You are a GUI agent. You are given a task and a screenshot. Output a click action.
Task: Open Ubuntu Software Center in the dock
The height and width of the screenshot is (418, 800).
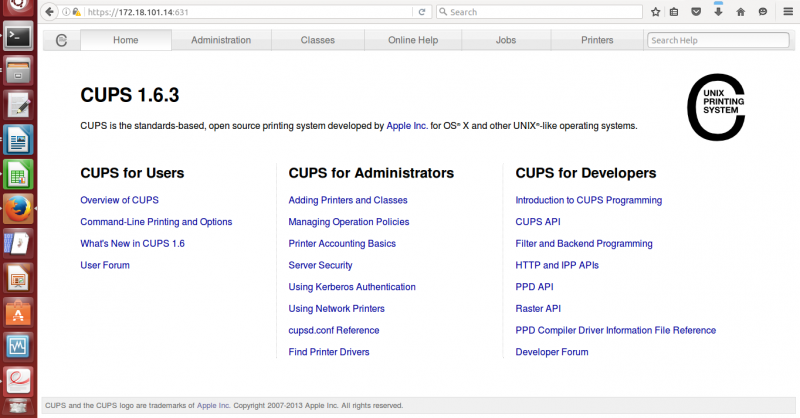point(18,312)
